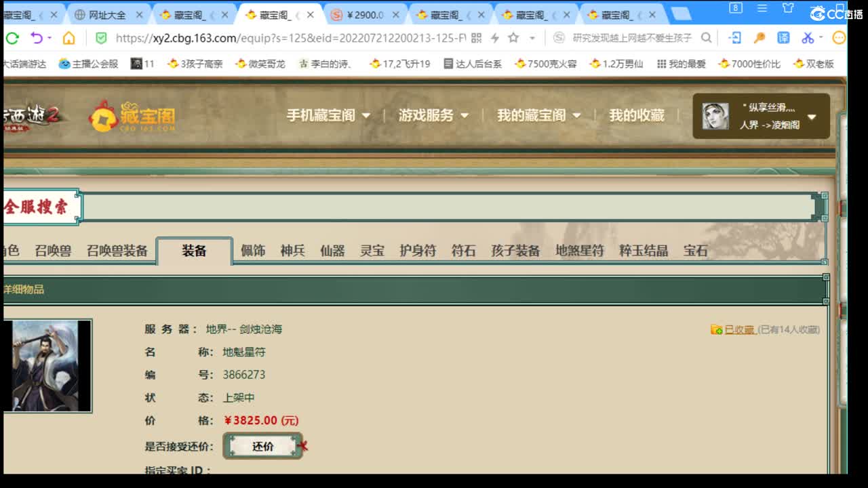
Task: Click the purple undo/back arrow icon
Action: [37, 38]
